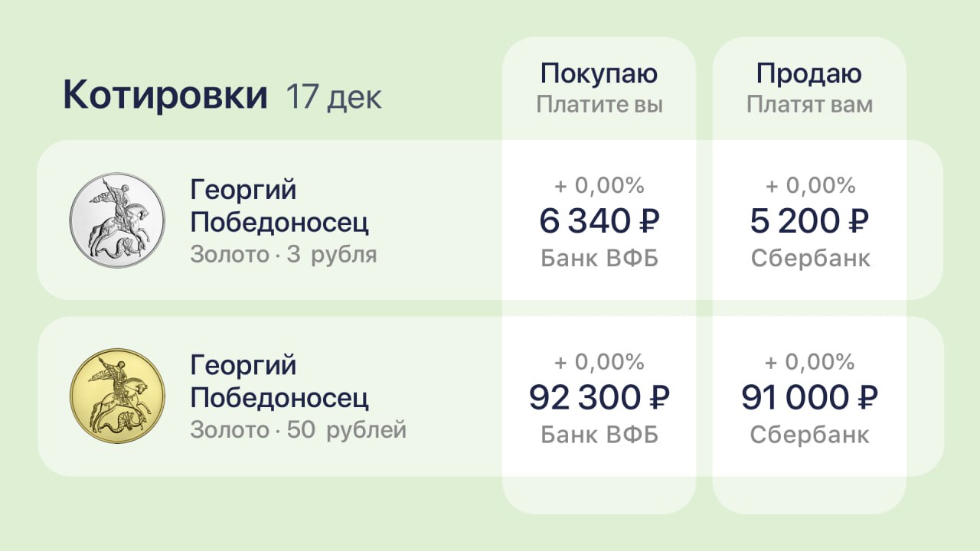Select the 50 рублей coin title
The image size is (980, 551).
tap(279, 382)
